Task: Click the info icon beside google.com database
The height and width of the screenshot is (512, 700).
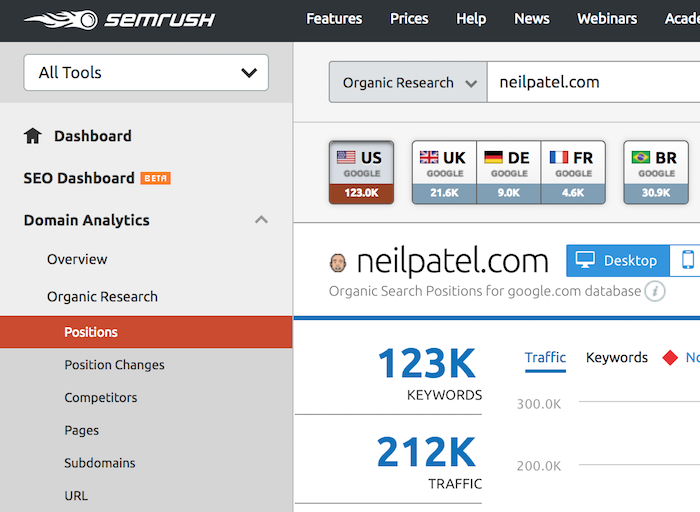Action: 655,291
